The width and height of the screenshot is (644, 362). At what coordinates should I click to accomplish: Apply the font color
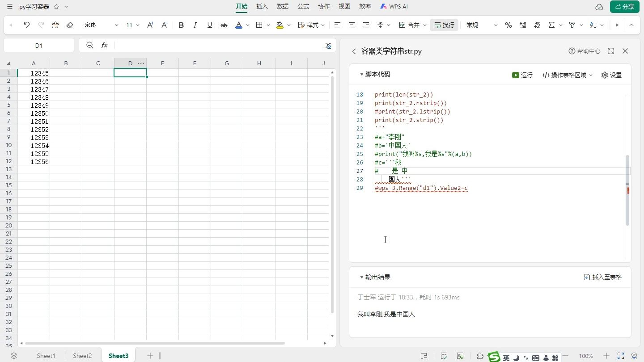point(239,25)
